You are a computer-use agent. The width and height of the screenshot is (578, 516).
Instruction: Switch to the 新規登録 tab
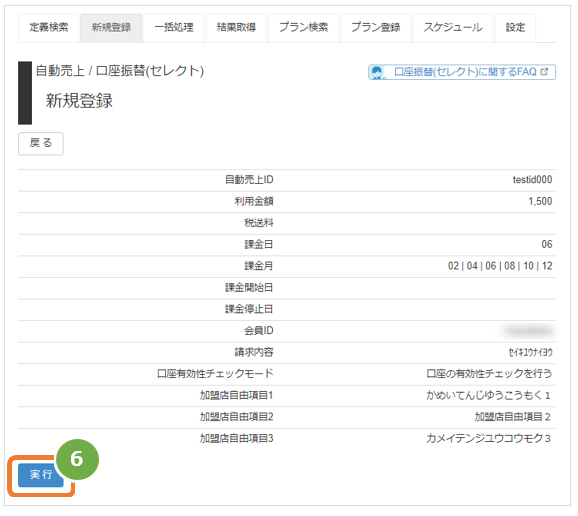click(x=111, y=28)
